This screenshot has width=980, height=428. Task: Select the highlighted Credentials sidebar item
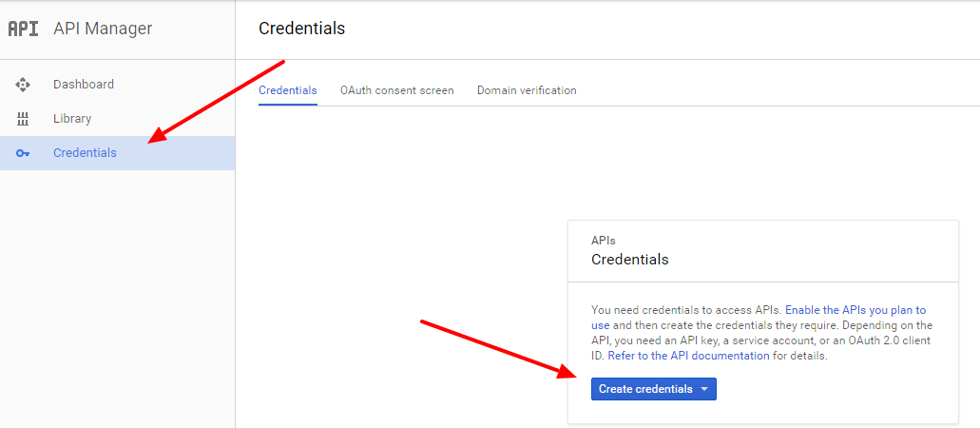118,153
